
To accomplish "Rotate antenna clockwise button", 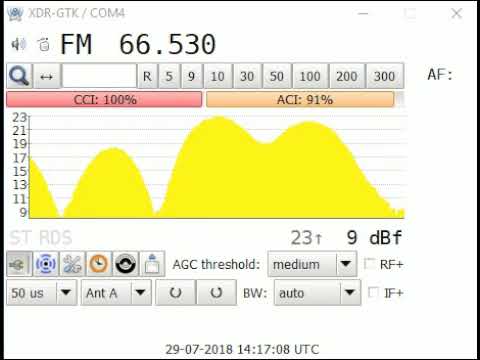I will [x=216, y=293].
